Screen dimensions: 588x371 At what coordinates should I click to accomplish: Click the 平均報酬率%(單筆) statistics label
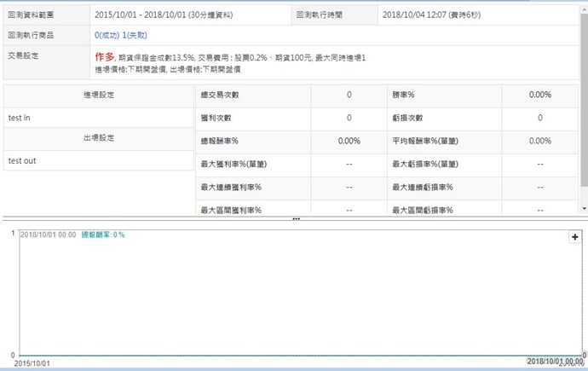tap(426, 141)
